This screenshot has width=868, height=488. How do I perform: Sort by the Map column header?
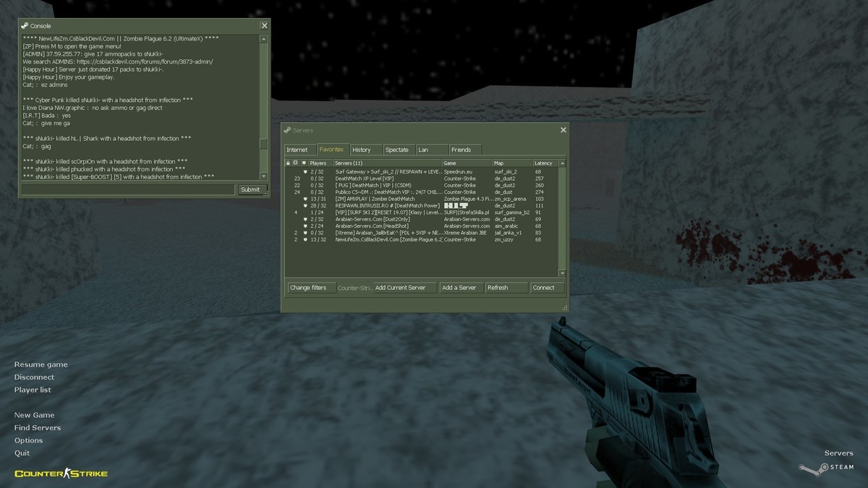tap(513, 163)
